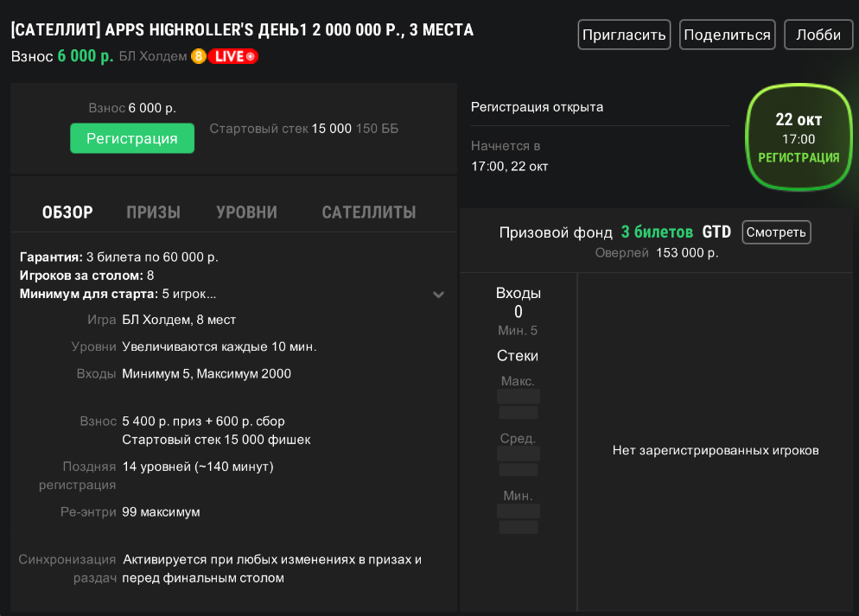This screenshot has width=859, height=616.
Task: Share tournament via Поделиться button
Action: click(726, 35)
